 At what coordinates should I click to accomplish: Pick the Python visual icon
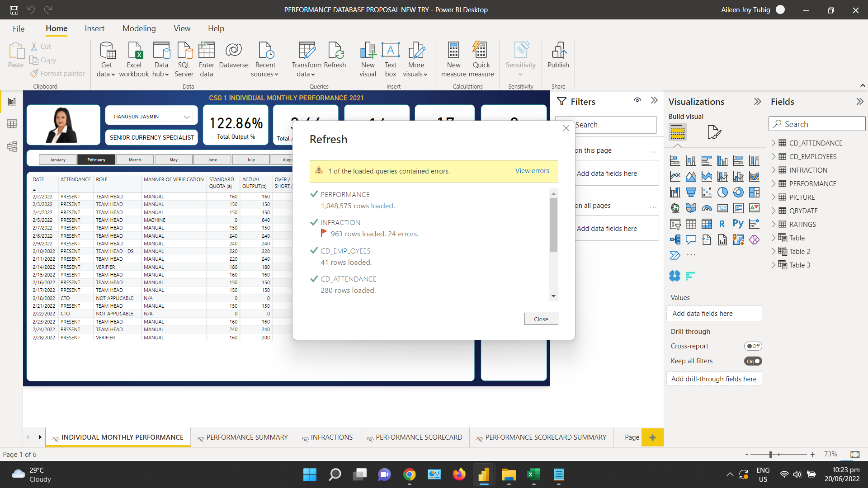[x=738, y=224]
